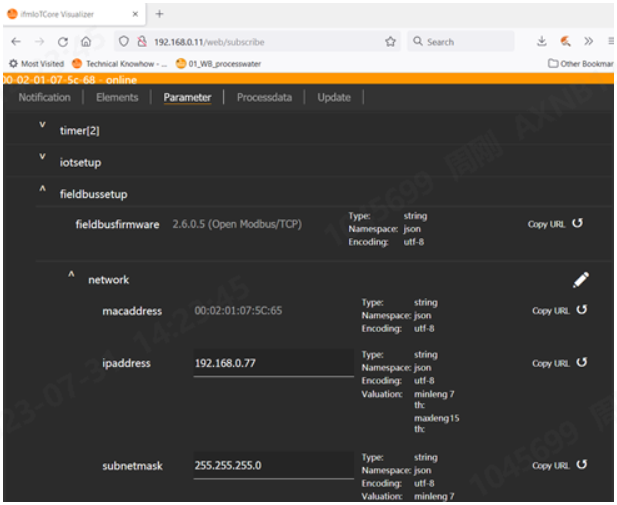The image size is (617, 505).
Task: Click the macaddress label
Action: tap(132, 311)
